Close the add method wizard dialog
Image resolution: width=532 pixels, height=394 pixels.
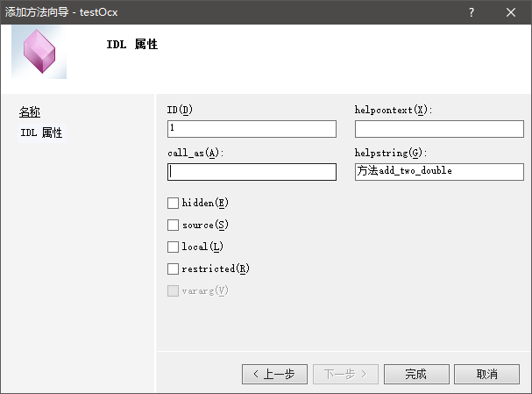512,12
